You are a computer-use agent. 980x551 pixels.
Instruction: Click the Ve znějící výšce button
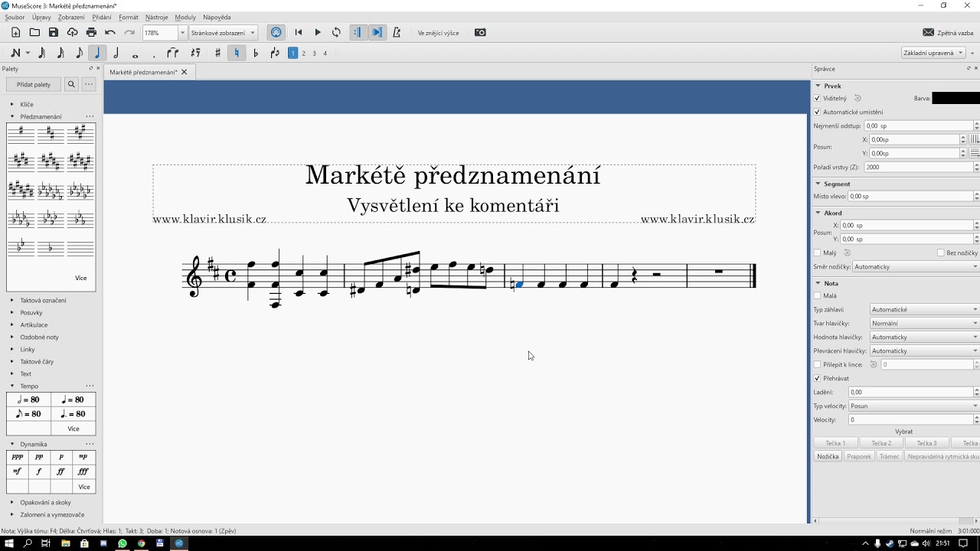(x=439, y=33)
